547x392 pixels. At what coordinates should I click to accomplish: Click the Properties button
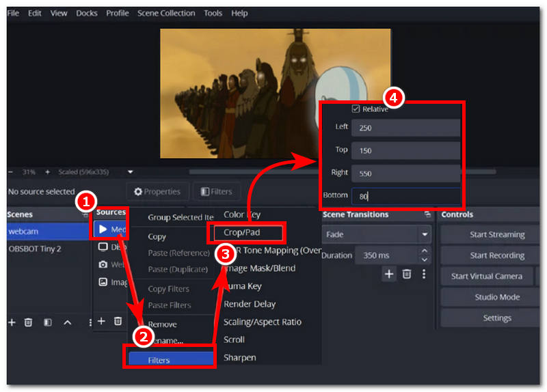tap(157, 191)
